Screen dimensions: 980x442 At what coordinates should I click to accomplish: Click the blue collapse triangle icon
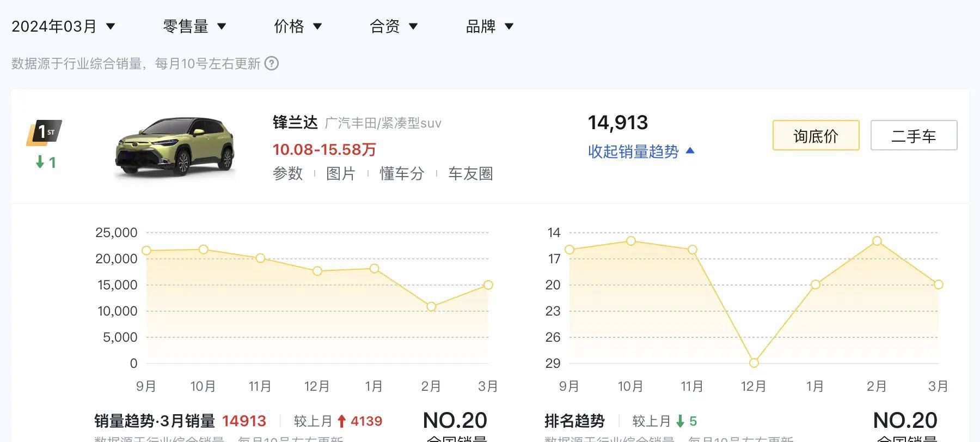click(690, 150)
